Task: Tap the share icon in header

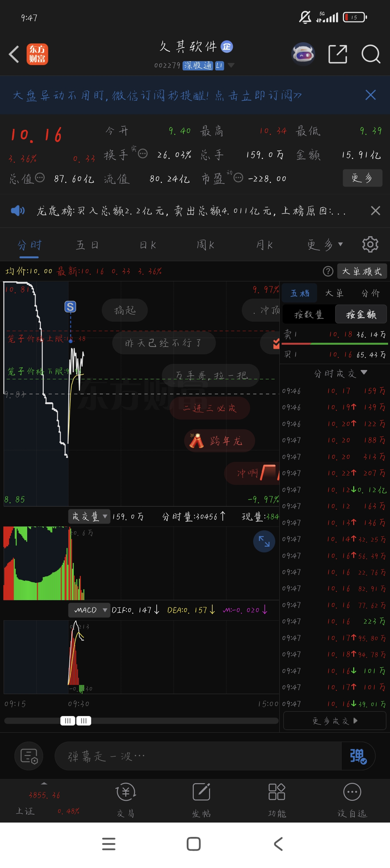Action: click(338, 54)
